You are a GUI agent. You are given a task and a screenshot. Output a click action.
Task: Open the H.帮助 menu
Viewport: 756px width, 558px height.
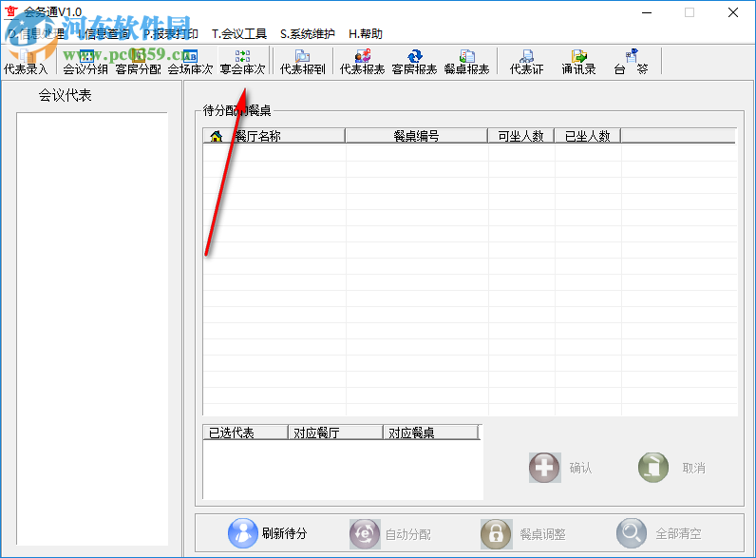pos(366,34)
